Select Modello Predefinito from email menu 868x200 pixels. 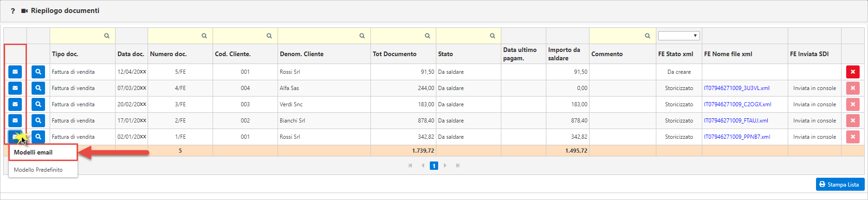pyautogui.click(x=38, y=170)
